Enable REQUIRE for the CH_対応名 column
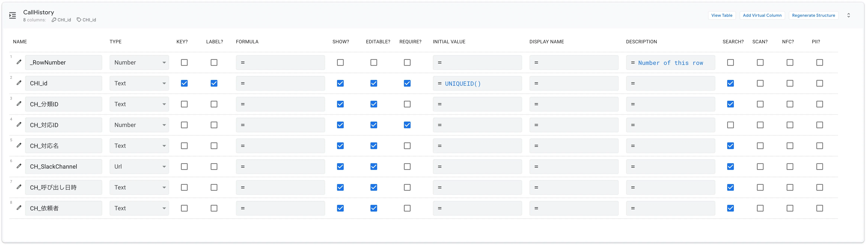This screenshot has width=868, height=245. coord(407,146)
